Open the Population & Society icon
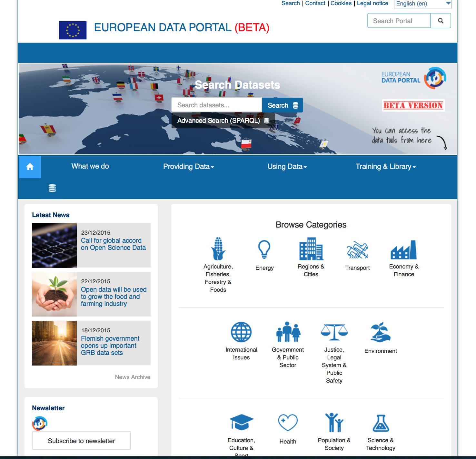The width and height of the screenshot is (476, 459). 334,422
